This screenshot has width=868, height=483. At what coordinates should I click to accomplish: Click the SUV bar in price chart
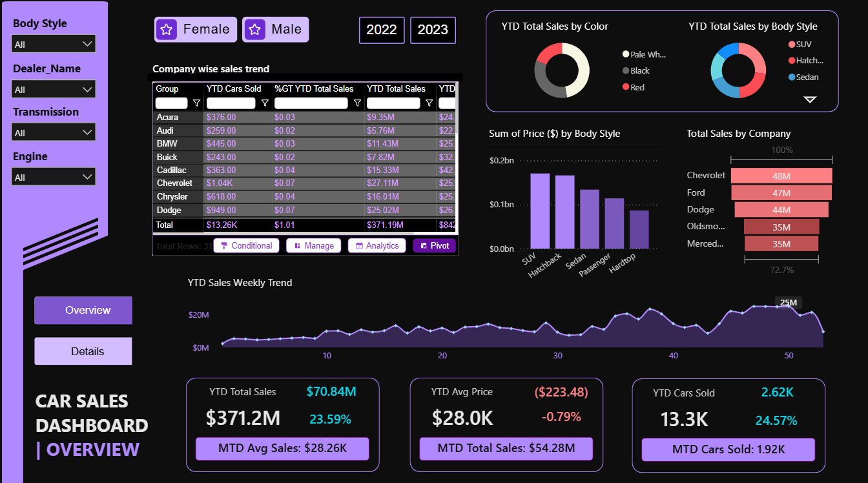(540, 211)
